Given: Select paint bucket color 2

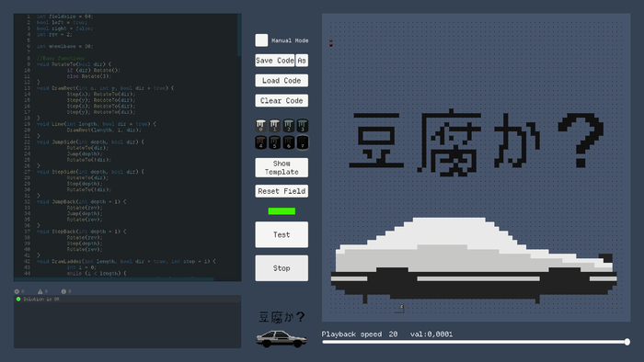Looking at the screenshot, I should pos(289,126).
